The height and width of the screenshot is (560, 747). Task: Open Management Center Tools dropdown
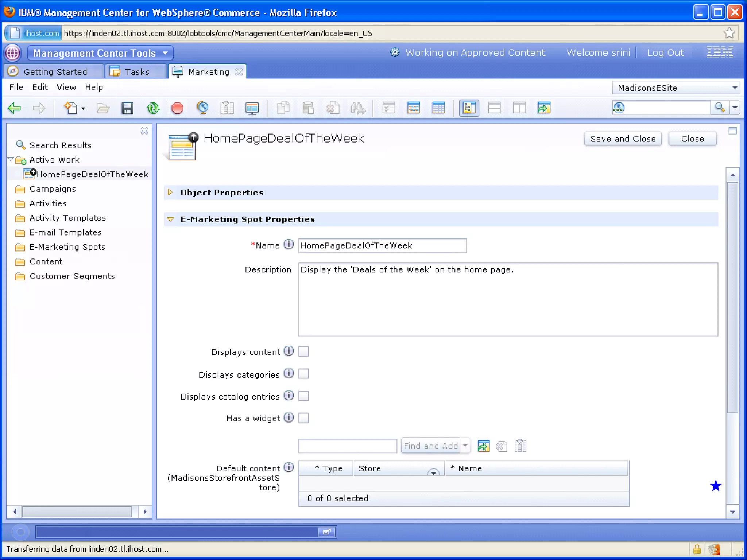click(100, 53)
